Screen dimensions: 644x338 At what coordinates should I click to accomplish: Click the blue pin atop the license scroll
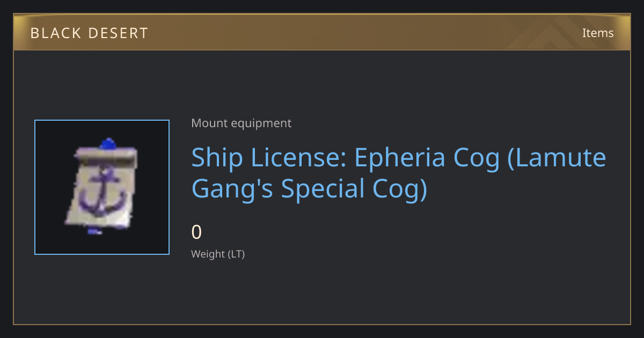[x=108, y=143]
